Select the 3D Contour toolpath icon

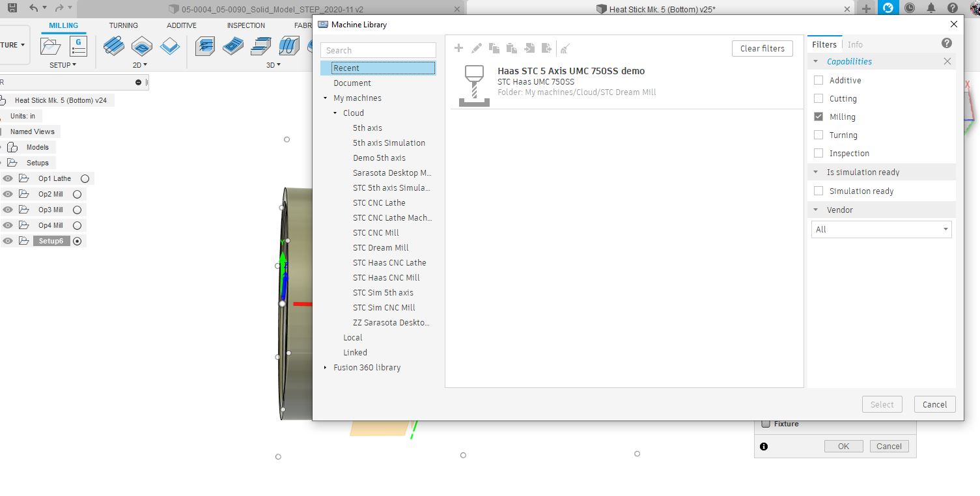coord(289,46)
